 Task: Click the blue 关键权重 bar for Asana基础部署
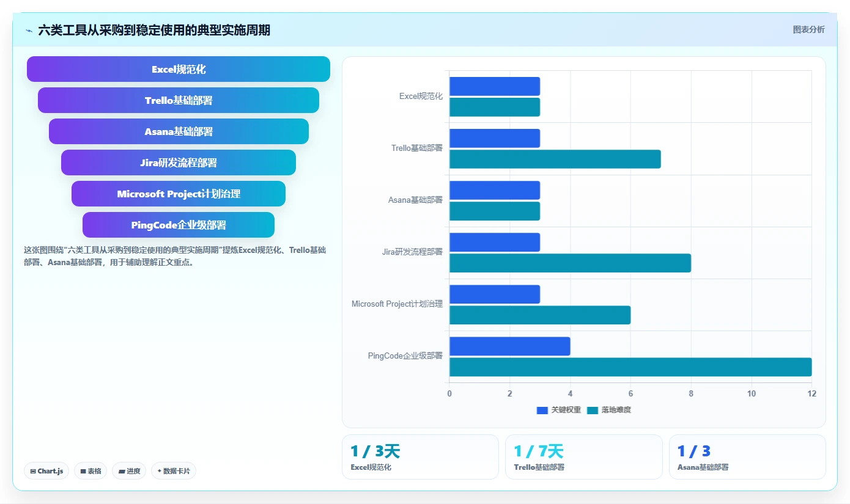pyautogui.click(x=495, y=190)
